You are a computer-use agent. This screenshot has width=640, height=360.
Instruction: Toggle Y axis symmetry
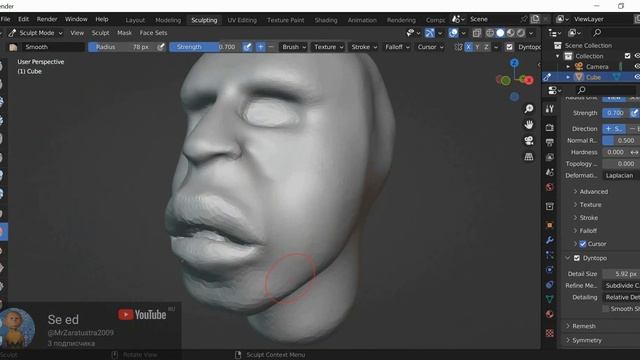pos(477,47)
